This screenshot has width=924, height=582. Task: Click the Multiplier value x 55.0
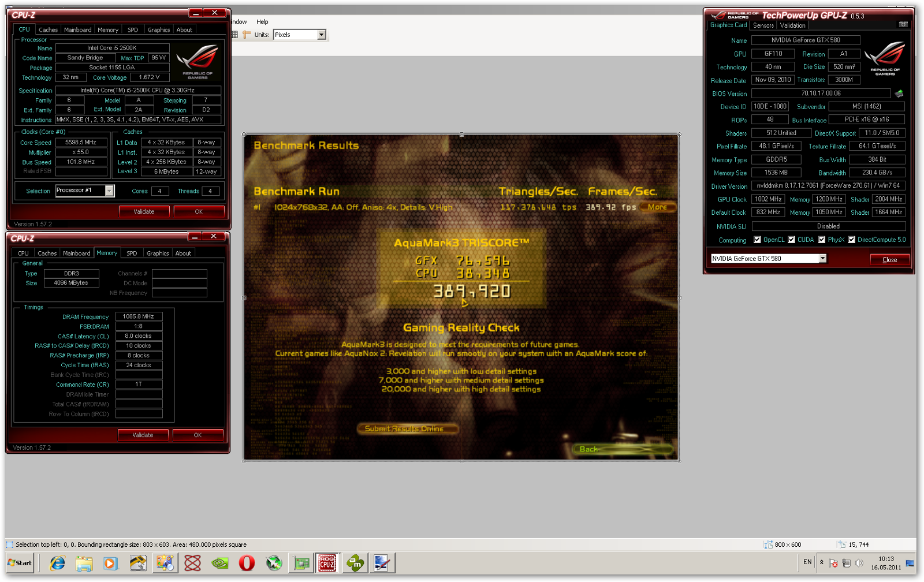click(x=81, y=152)
